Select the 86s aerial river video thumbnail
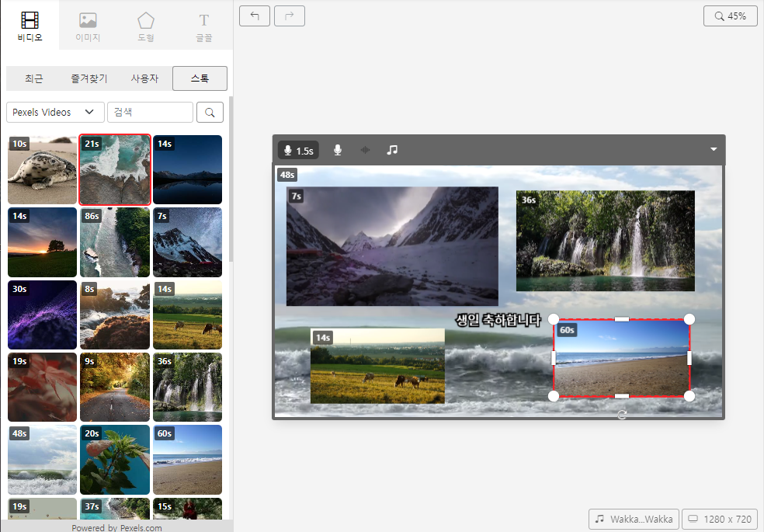 click(115, 242)
